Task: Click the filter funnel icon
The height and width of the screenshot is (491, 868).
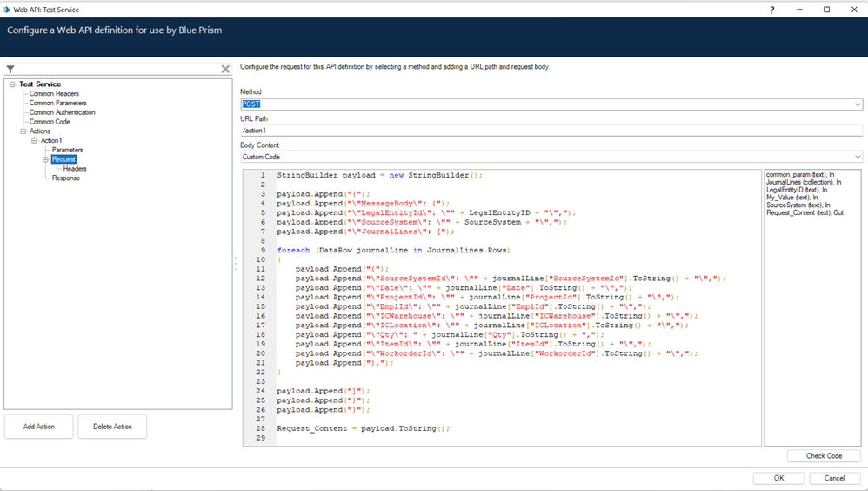Action: click(x=10, y=69)
